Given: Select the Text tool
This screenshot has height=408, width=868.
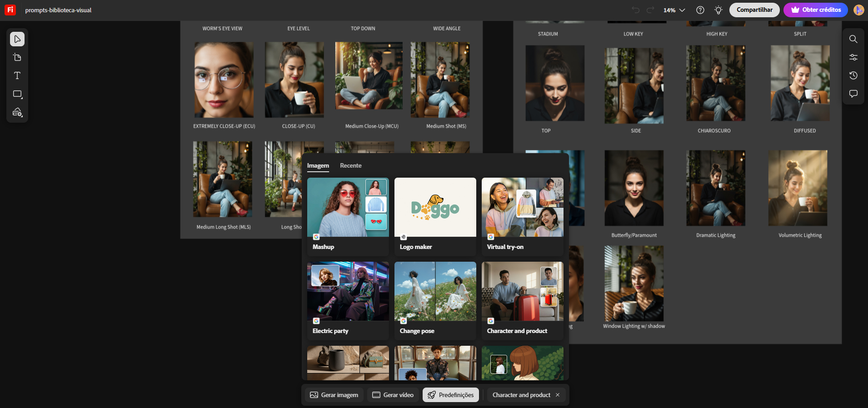Looking at the screenshot, I should 17,75.
